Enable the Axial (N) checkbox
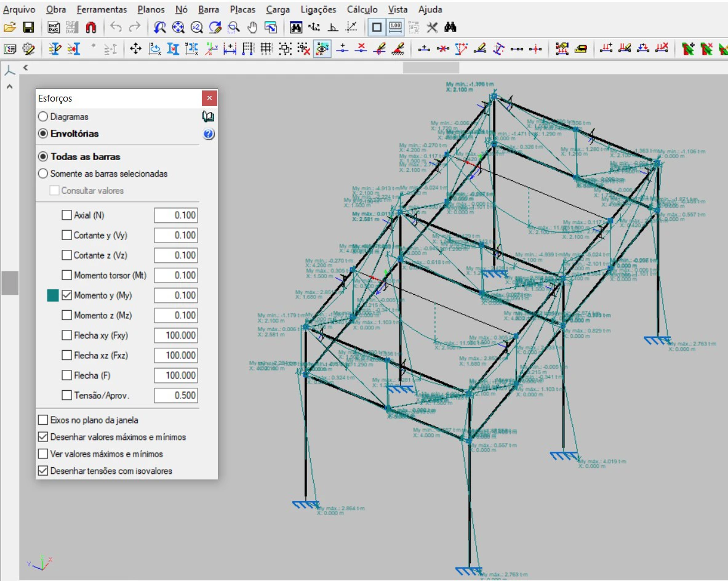 click(x=67, y=215)
